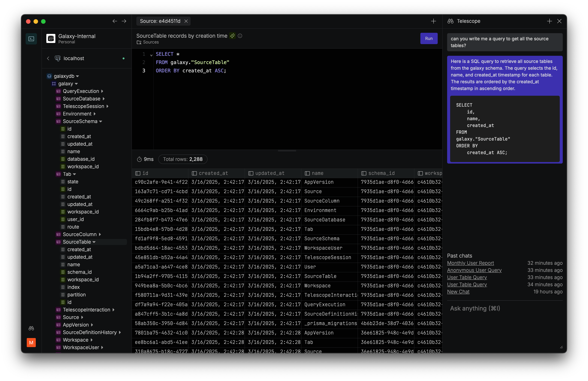The width and height of the screenshot is (588, 381).
Task: Start a new Telescope chat
Action: tap(549, 21)
